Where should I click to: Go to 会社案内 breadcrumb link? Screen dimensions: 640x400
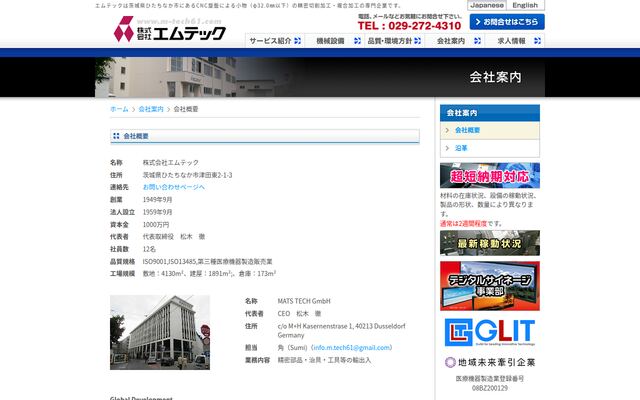point(151,109)
